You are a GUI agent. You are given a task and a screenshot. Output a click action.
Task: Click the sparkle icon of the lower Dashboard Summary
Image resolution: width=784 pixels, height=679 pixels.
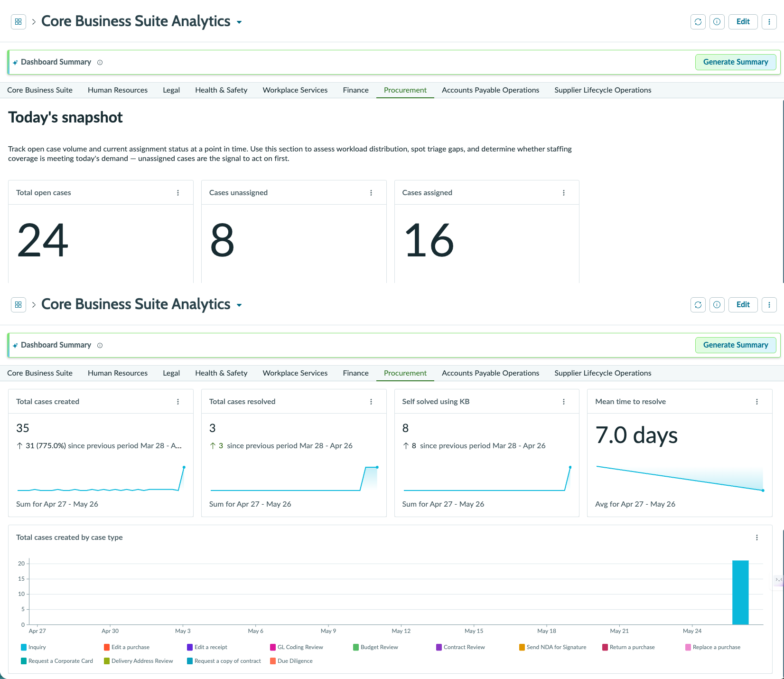[x=15, y=345]
